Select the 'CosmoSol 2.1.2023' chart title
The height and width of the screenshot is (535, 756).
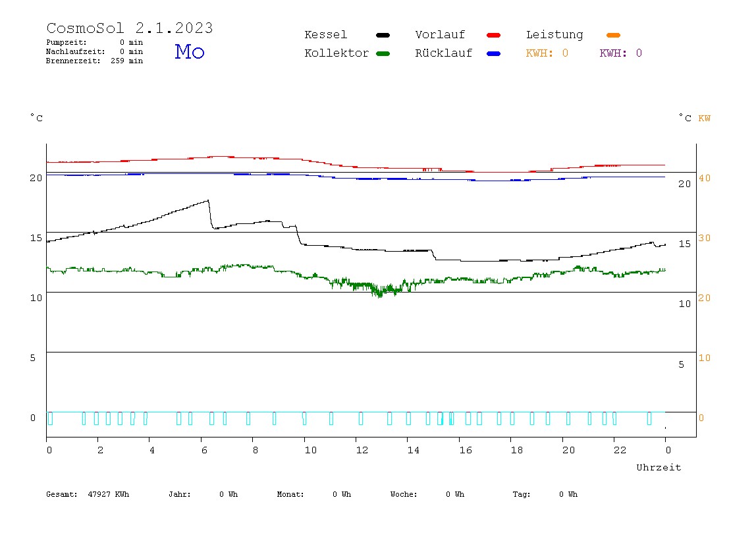click(130, 28)
